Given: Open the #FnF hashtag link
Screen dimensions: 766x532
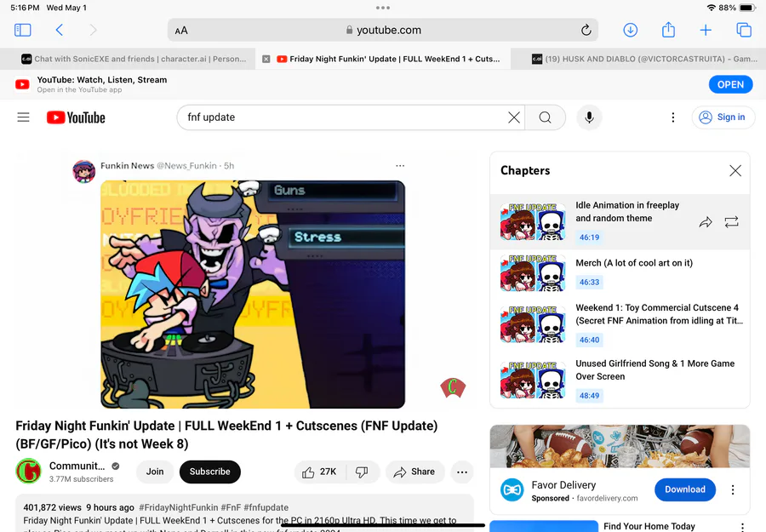Looking at the screenshot, I should point(231,507).
